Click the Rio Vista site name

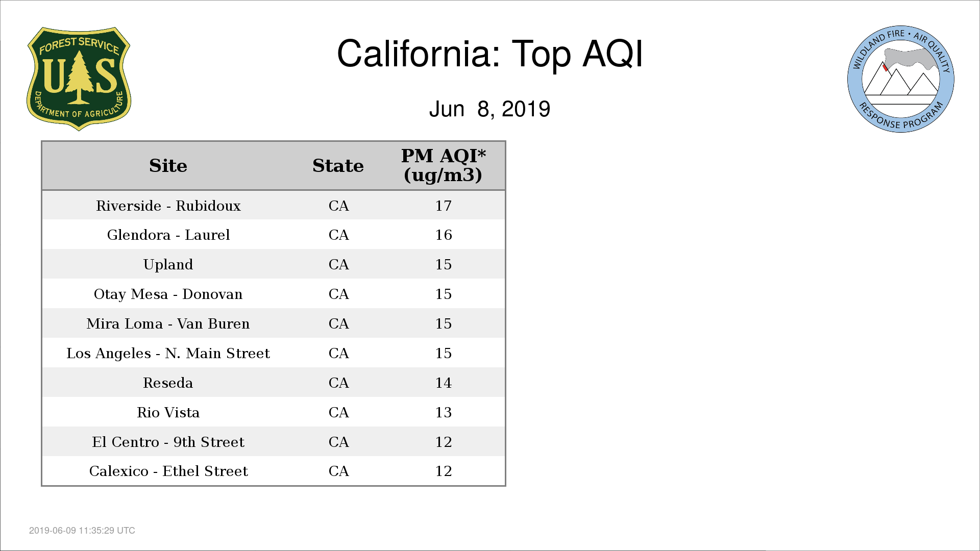pyautogui.click(x=168, y=412)
